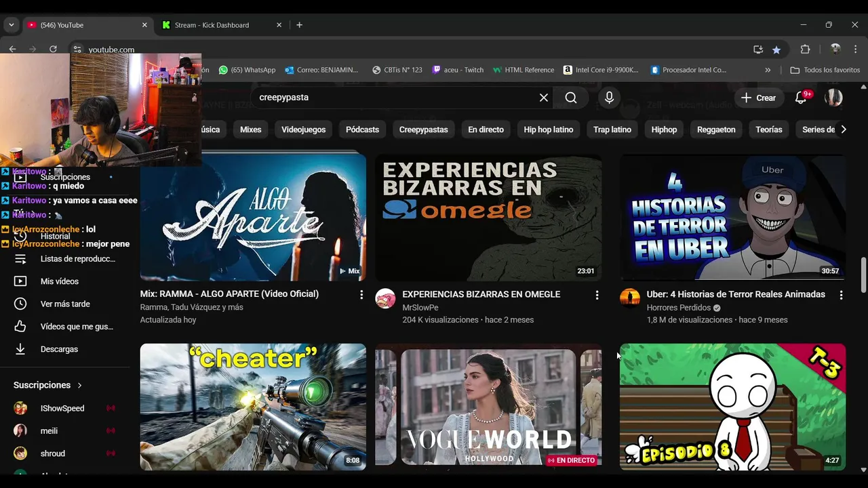This screenshot has width=868, height=488.
Task: Open the Horrores Perdidos channel name link
Action: [678, 308]
